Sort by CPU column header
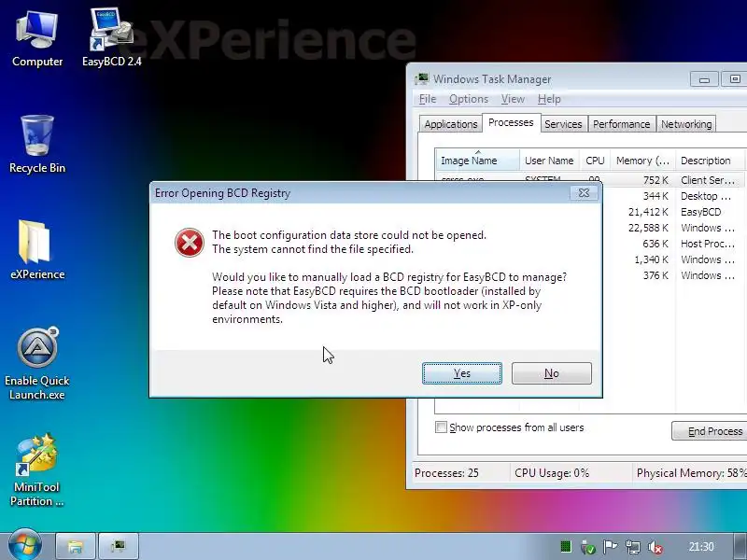This screenshot has width=747, height=560. tap(595, 161)
